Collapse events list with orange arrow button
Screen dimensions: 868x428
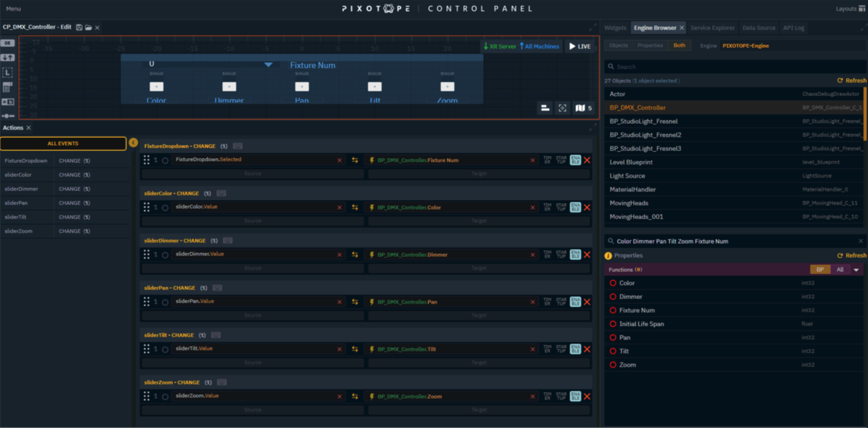coord(133,143)
